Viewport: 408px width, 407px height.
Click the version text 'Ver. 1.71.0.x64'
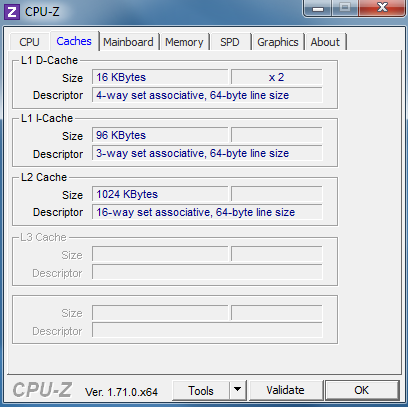click(121, 392)
